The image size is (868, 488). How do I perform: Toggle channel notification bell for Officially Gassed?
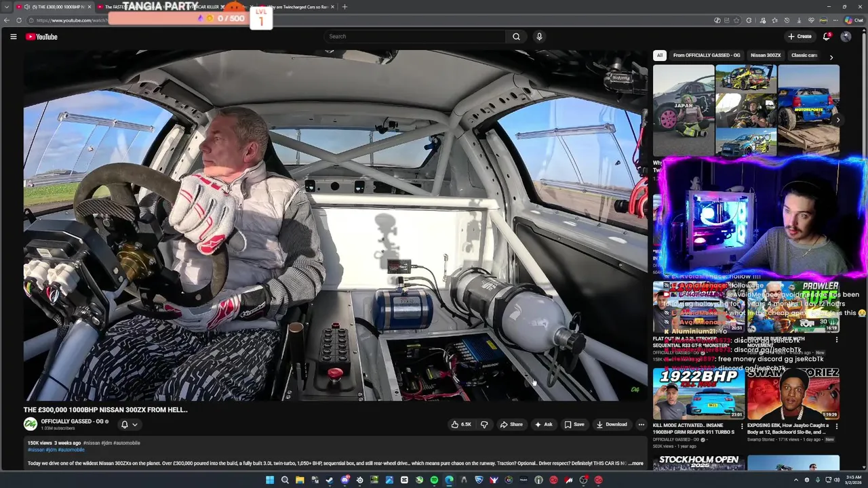(x=129, y=424)
